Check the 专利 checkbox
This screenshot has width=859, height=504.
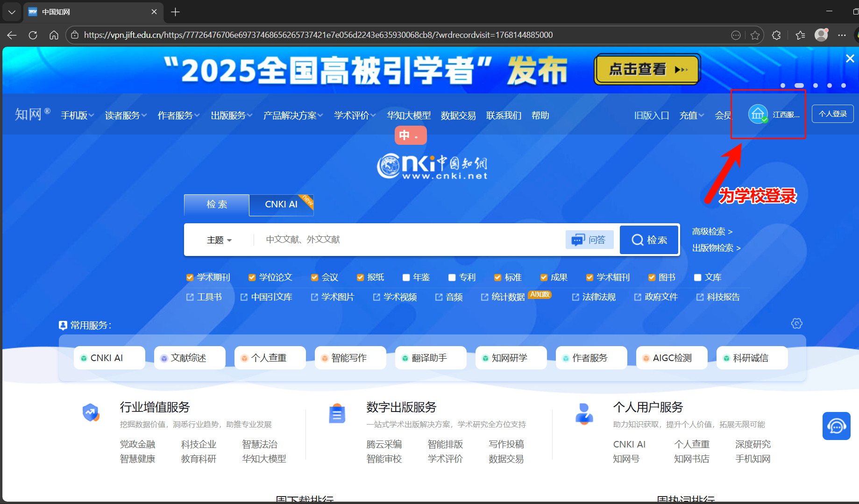coord(452,277)
